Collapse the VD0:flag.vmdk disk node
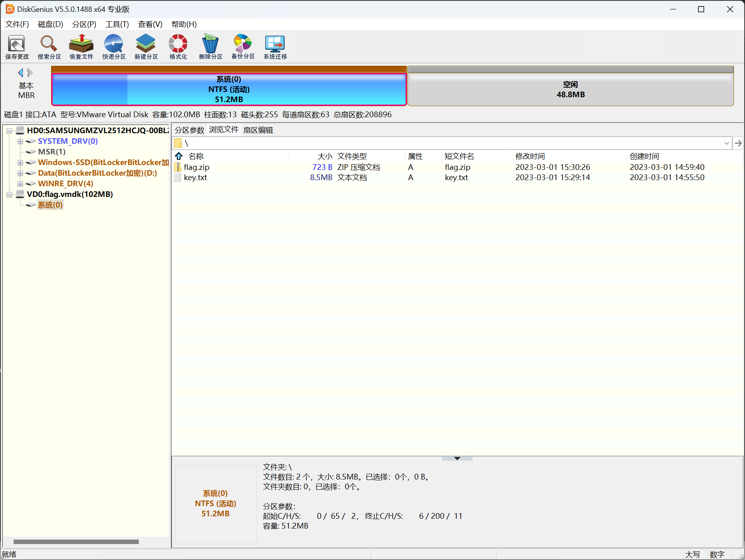 (9, 194)
